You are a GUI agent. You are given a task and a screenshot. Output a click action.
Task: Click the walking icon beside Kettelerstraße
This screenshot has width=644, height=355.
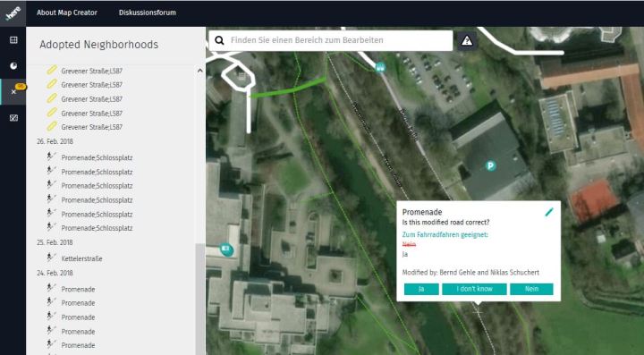click(50, 258)
